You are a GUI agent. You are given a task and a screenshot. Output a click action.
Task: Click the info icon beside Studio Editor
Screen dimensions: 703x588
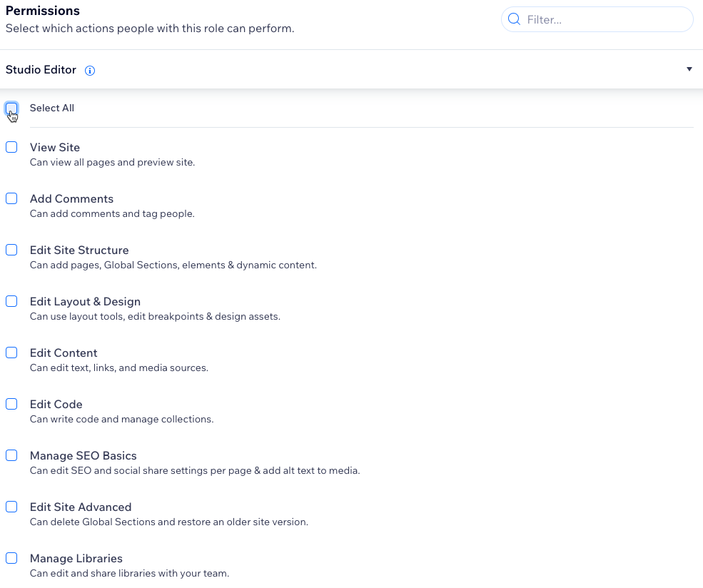point(90,71)
